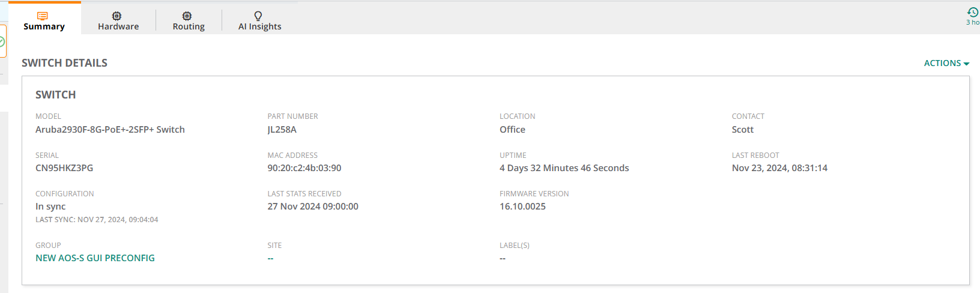Click the caret arrow beside ACTIONS
Image resolution: width=980 pixels, height=293 pixels.
966,64
